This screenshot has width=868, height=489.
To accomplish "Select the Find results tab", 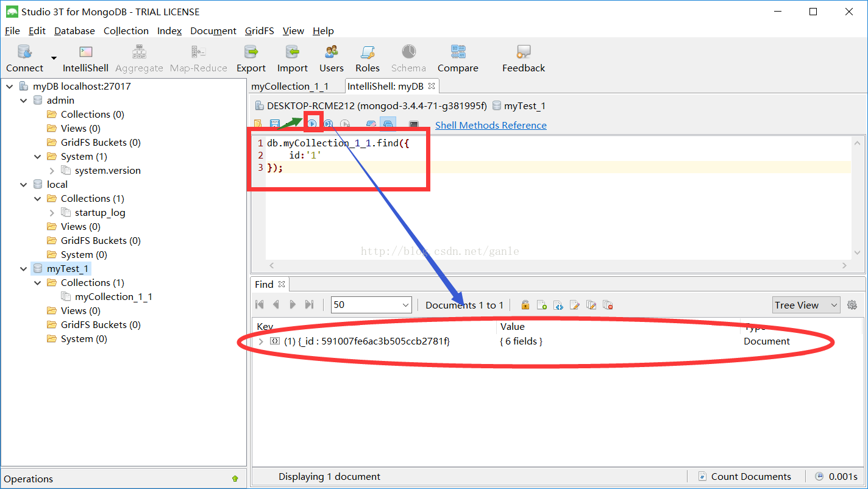I will tap(269, 284).
